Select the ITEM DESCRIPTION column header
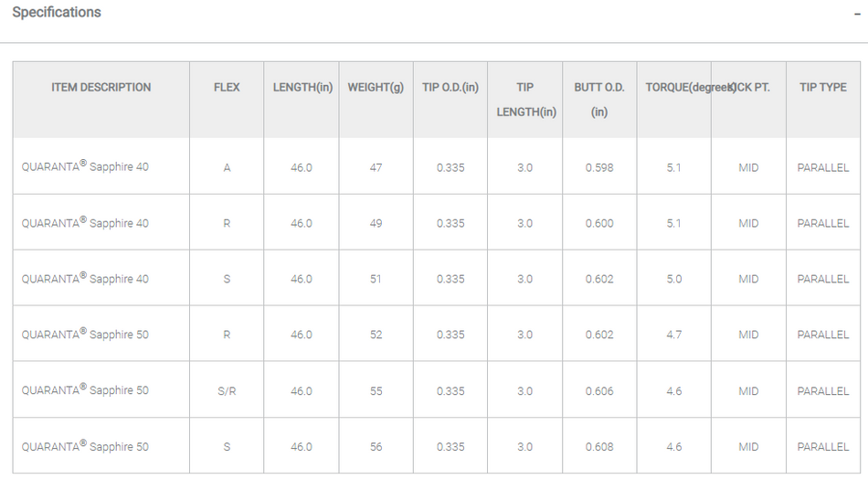This screenshot has width=868, height=479. [101, 88]
